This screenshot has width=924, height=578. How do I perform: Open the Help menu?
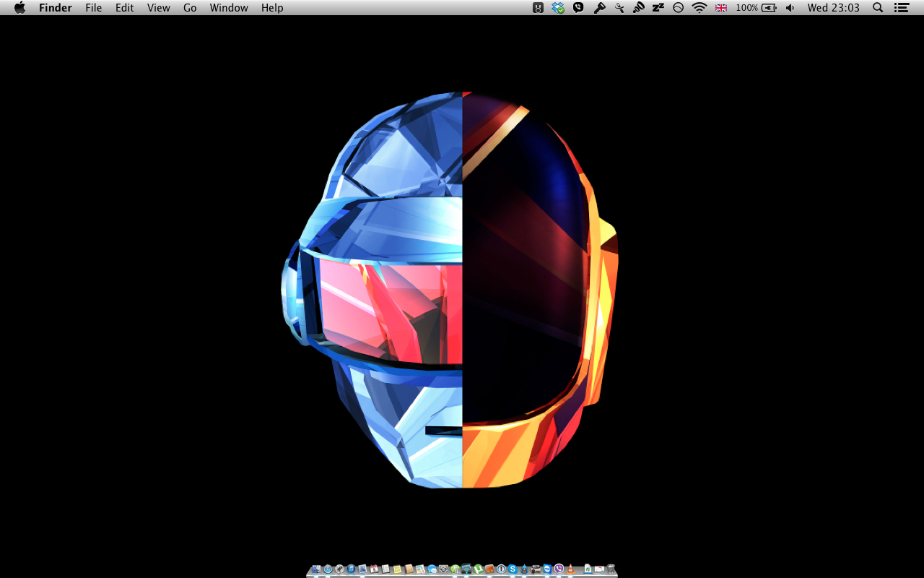272,8
